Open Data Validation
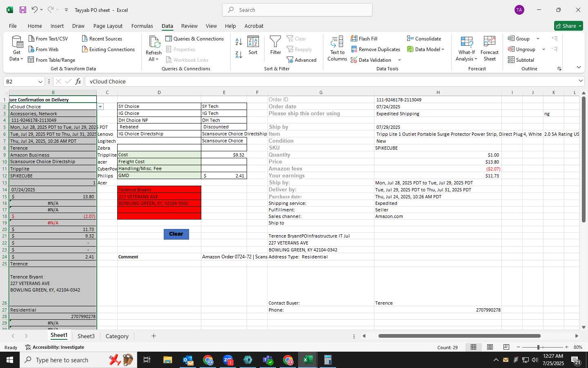Image resolution: width=588 pixels, height=368 pixels. 371,60
